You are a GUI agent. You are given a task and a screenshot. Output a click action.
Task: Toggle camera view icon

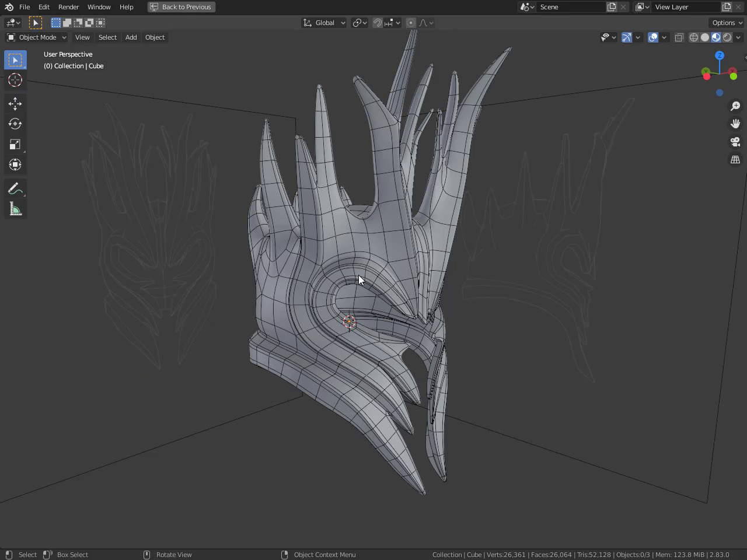pos(735,142)
